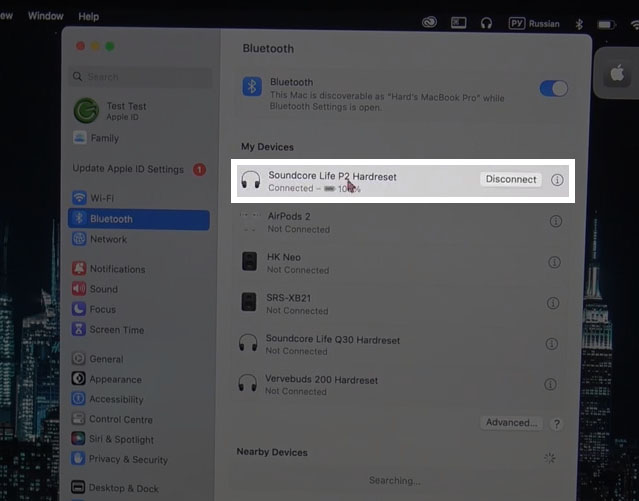Toggle the Bluetooth switch off
The image size is (639, 501).
553,88
